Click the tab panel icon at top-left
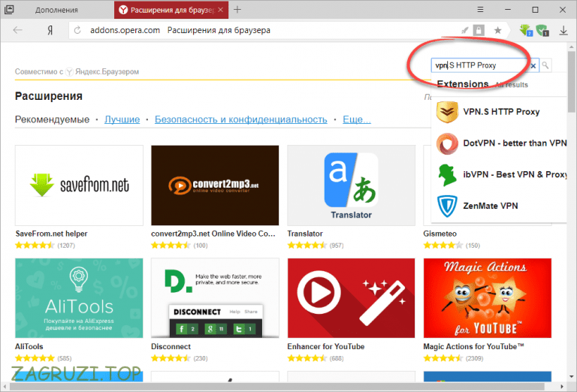The image size is (577, 392). (x=9, y=10)
